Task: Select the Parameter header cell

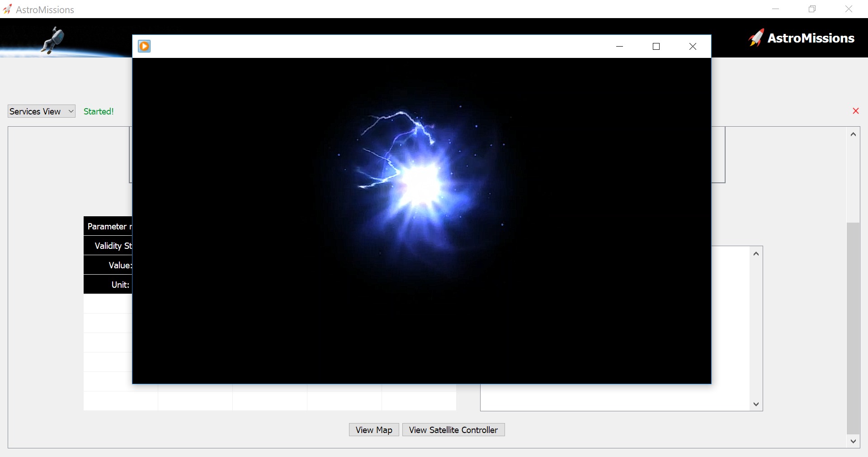Action: pos(108,226)
